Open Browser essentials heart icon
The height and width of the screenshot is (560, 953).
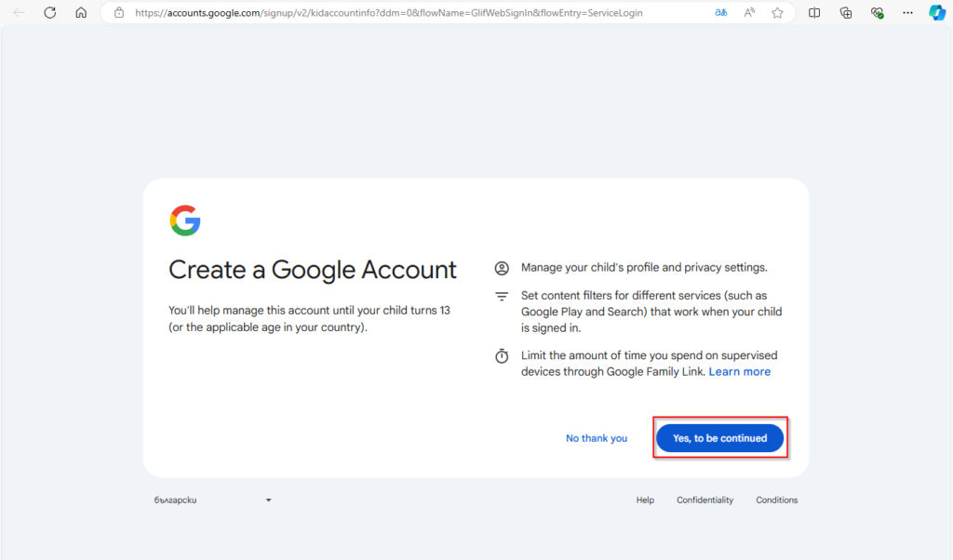click(x=877, y=13)
